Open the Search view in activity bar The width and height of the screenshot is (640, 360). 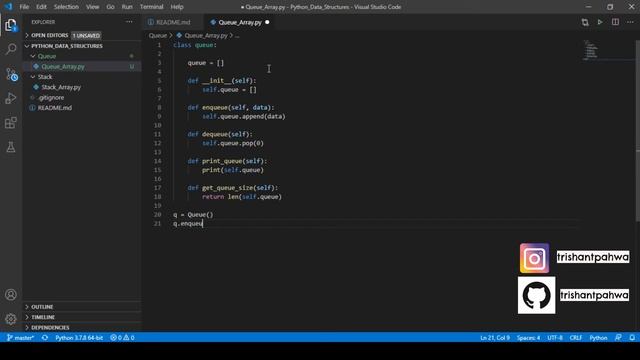coord(11,49)
